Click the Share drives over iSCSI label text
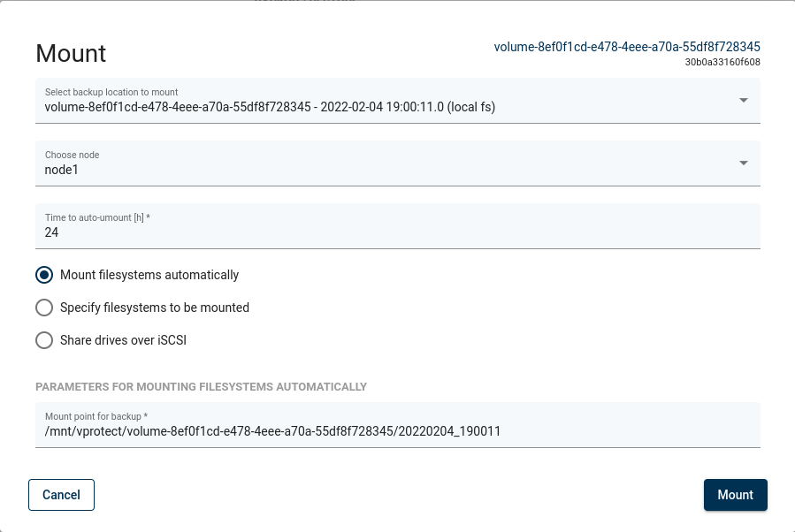The image size is (795, 532). [123, 340]
